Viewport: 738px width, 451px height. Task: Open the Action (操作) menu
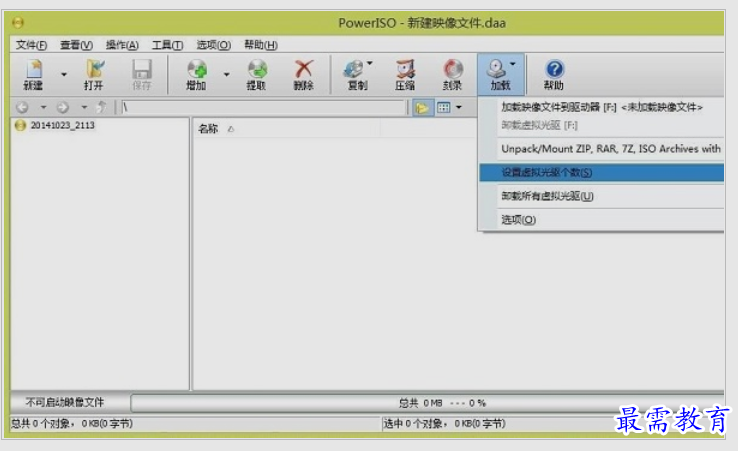122,45
